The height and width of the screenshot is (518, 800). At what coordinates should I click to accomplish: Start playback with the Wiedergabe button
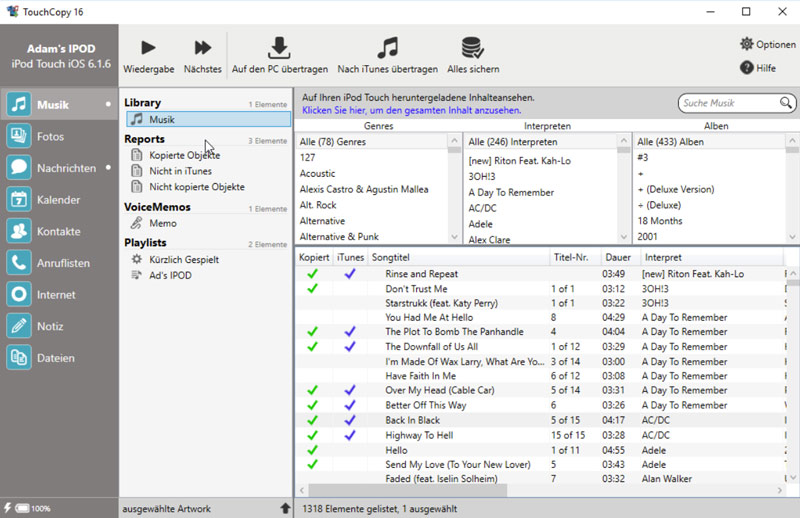[148, 55]
